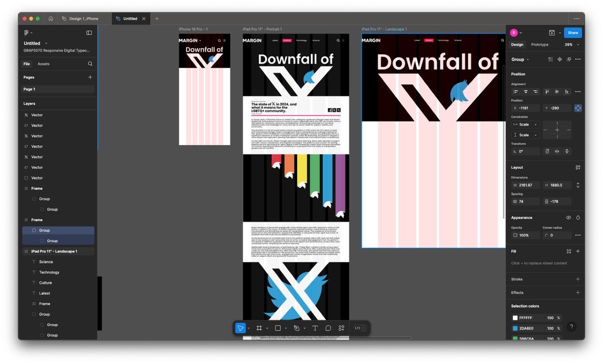Select the Pen tool
603x364 pixels.
tap(297, 328)
